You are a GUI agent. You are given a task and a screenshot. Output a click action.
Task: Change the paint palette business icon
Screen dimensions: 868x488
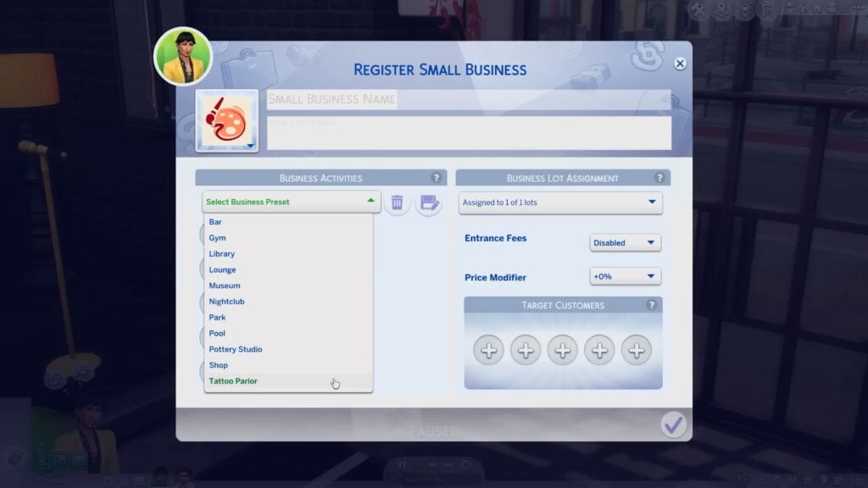pyautogui.click(x=227, y=120)
